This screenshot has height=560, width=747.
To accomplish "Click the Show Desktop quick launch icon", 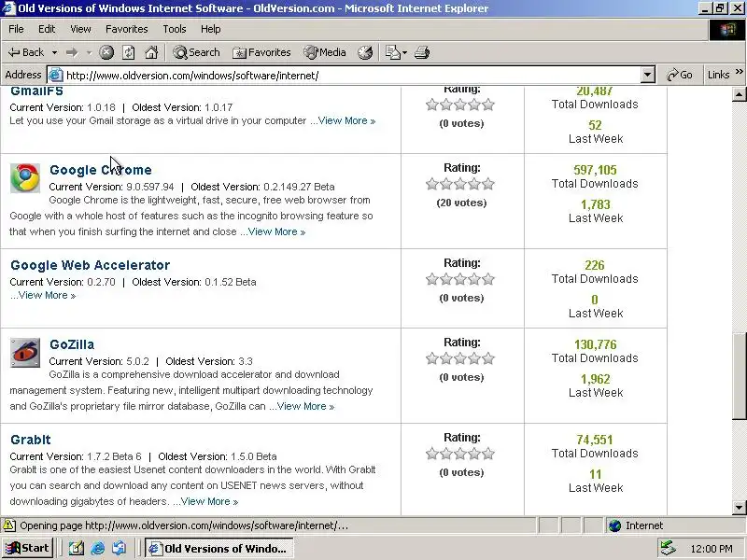I will (x=77, y=549).
